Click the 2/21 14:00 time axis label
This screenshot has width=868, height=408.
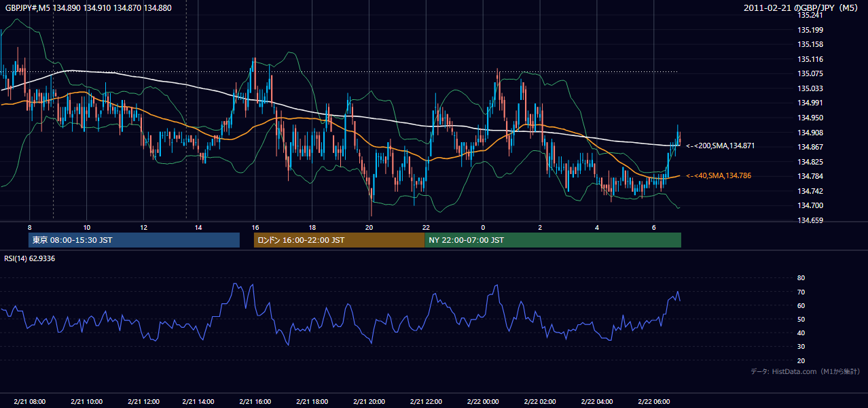point(199,401)
